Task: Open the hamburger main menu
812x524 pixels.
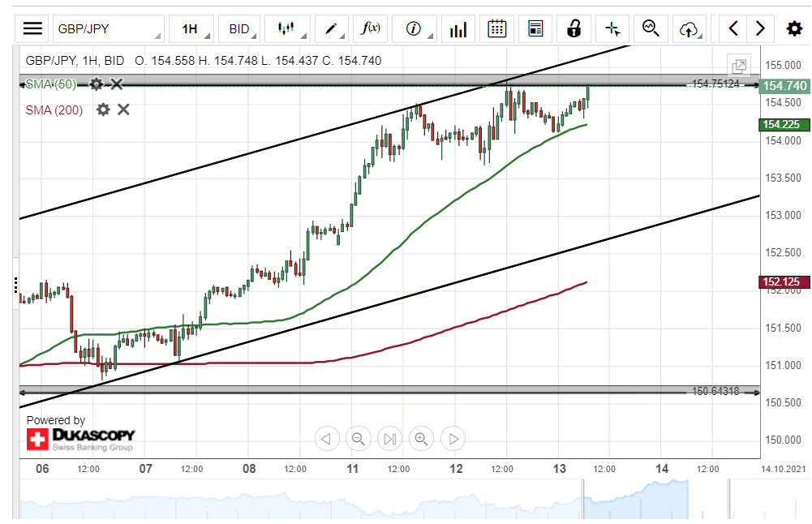Action: (32, 29)
